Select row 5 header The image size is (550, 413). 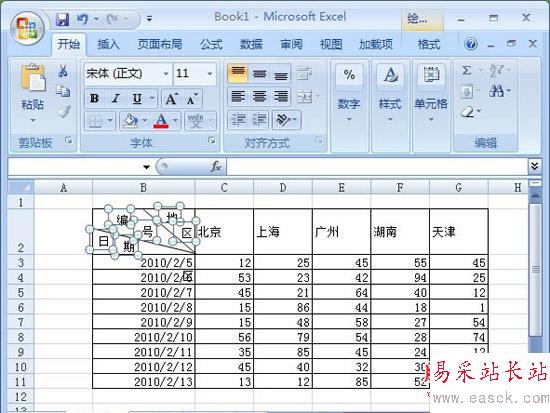point(21,292)
